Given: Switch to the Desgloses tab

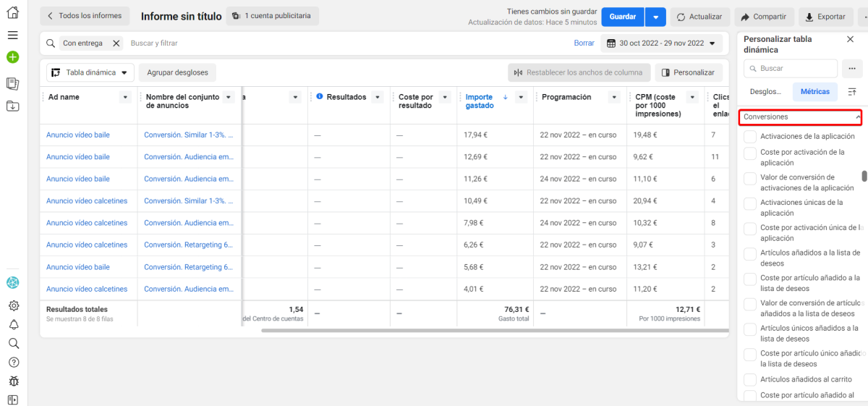Looking at the screenshot, I should tap(766, 92).
